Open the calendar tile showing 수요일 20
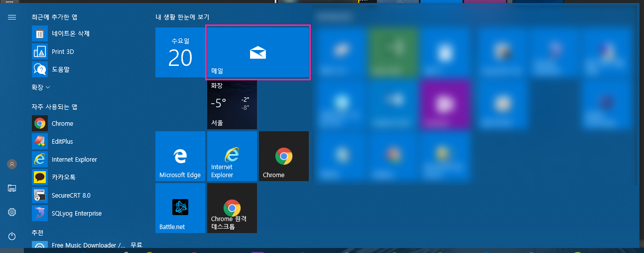This screenshot has height=253, width=644. coord(180,52)
